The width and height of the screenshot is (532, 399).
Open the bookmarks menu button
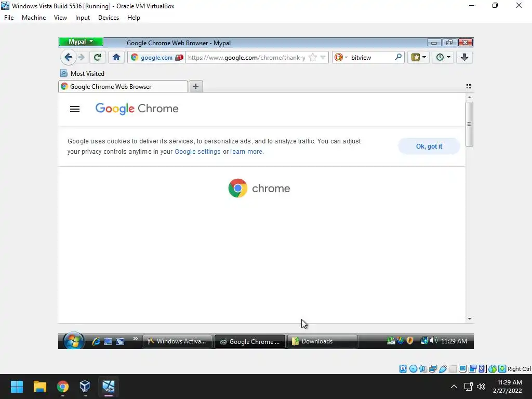point(418,57)
